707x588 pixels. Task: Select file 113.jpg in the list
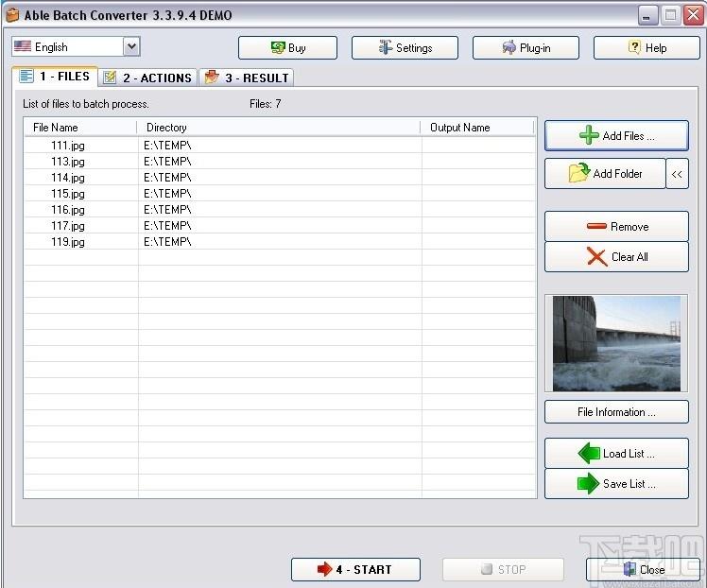(68, 162)
